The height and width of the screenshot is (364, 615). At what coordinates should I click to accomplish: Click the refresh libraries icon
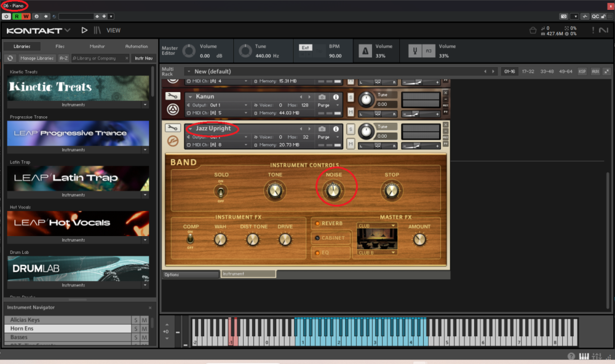pyautogui.click(x=10, y=58)
